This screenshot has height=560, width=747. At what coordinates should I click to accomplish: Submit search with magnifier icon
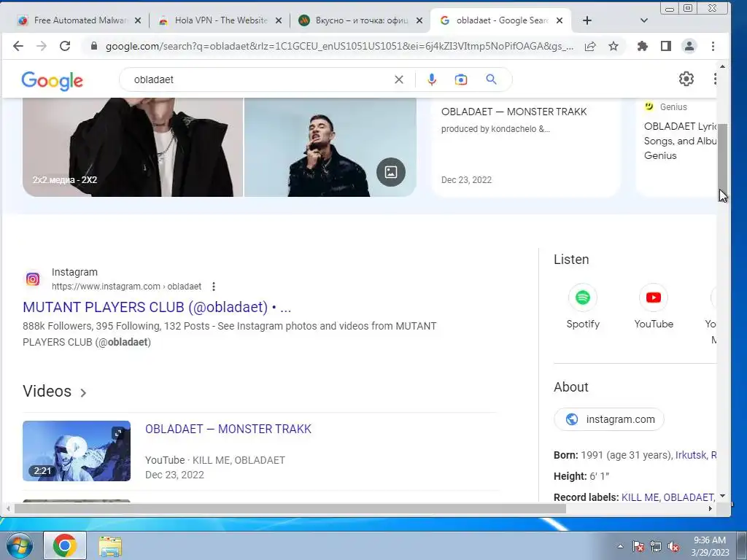491,79
